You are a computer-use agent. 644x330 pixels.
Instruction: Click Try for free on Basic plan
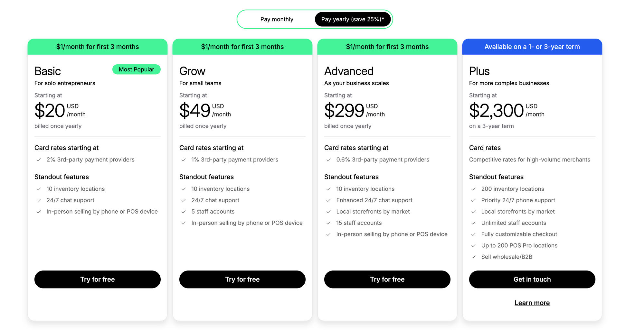click(x=97, y=279)
